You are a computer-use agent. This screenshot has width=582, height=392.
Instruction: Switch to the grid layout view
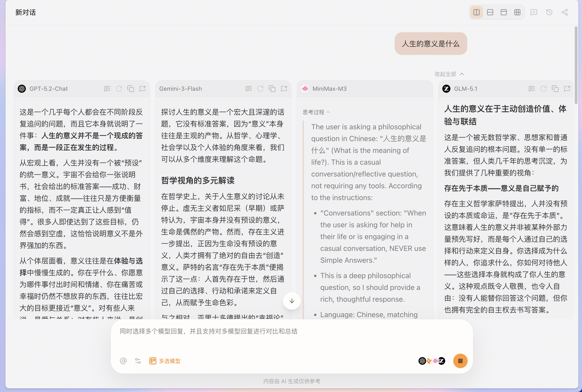pyautogui.click(x=517, y=12)
